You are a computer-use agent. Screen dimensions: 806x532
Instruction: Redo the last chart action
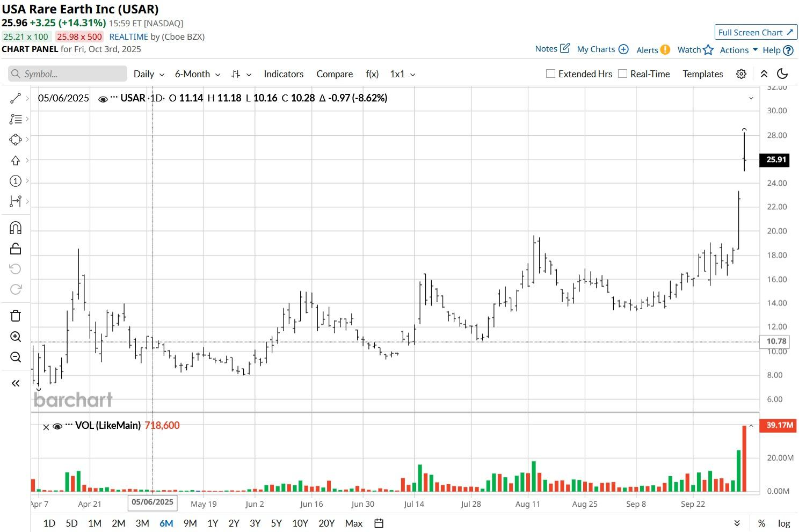16,289
